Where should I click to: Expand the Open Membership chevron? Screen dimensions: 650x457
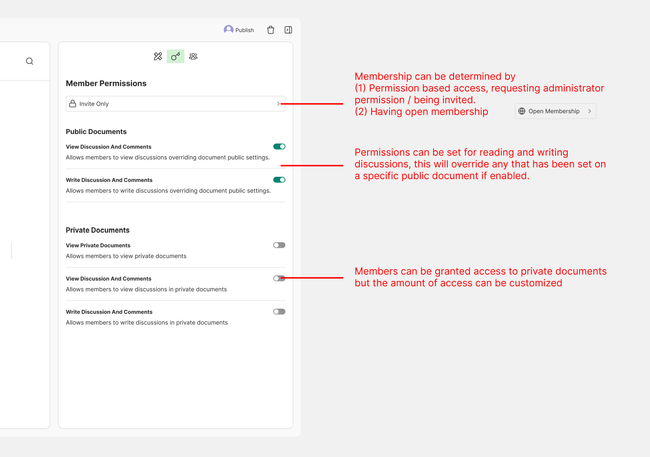point(589,111)
